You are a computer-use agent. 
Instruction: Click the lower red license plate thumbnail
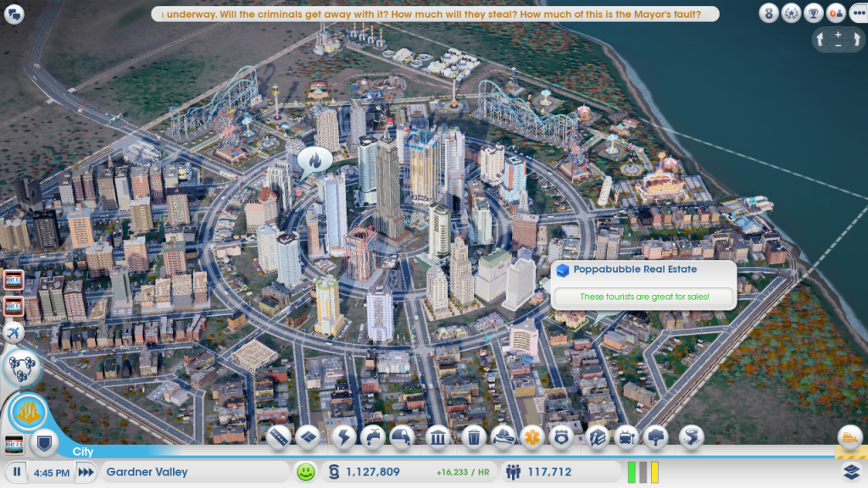point(14,307)
